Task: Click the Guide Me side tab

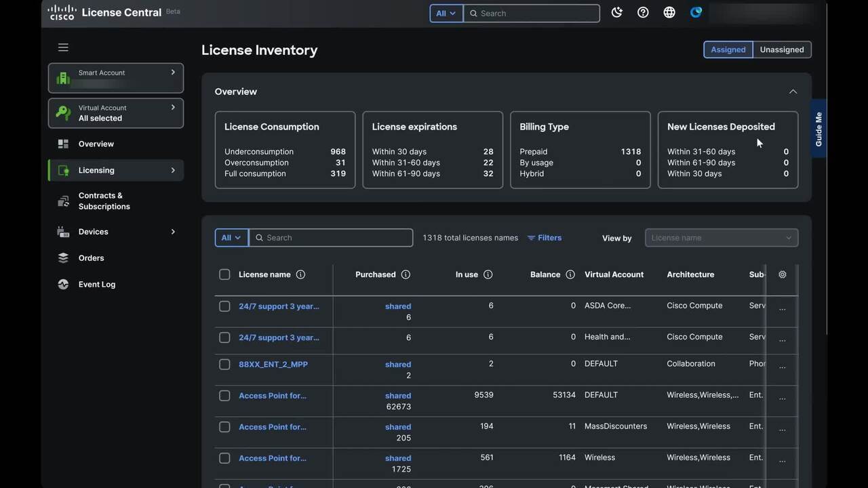Action: [x=818, y=129]
